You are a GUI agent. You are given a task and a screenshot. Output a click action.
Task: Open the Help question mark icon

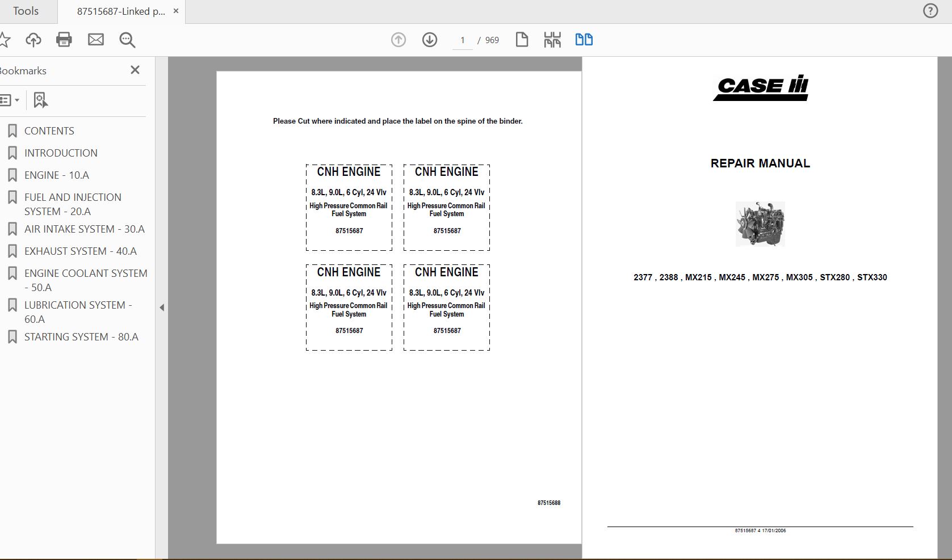tap(930, 11)
